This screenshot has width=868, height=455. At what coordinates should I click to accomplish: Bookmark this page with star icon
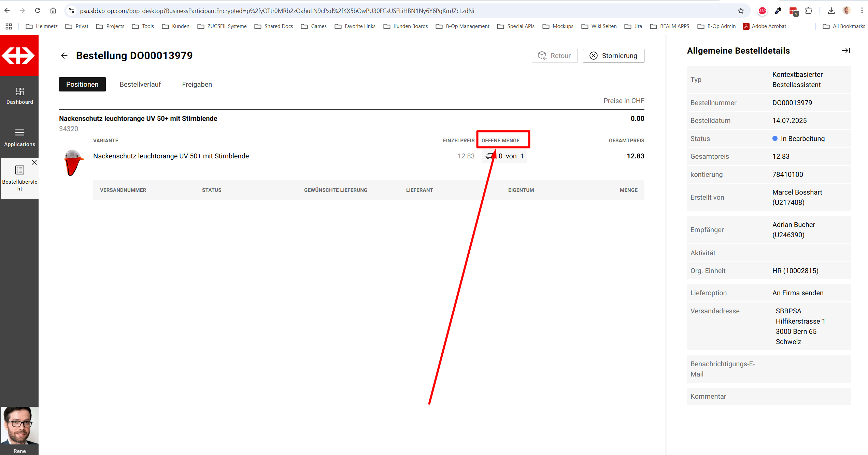pyautogui.click(x=740, y=11)
